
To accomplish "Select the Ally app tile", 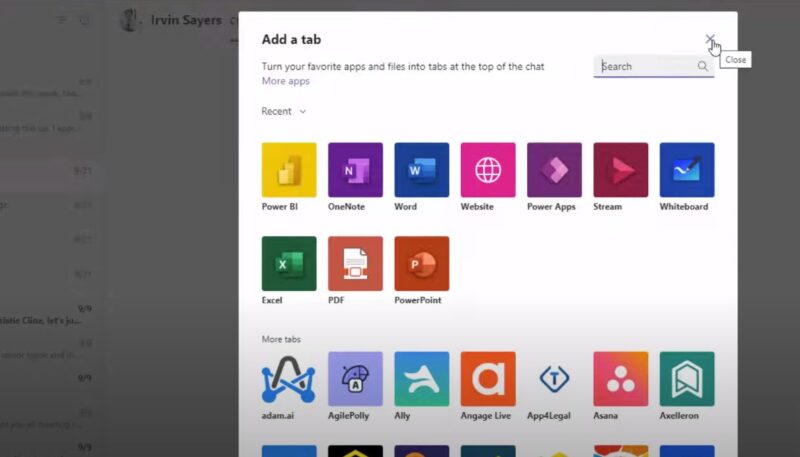I will (421, 379).
